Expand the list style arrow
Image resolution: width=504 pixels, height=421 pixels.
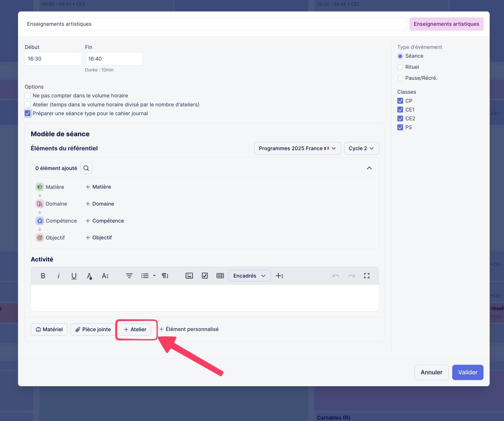(x=154, y=276)
